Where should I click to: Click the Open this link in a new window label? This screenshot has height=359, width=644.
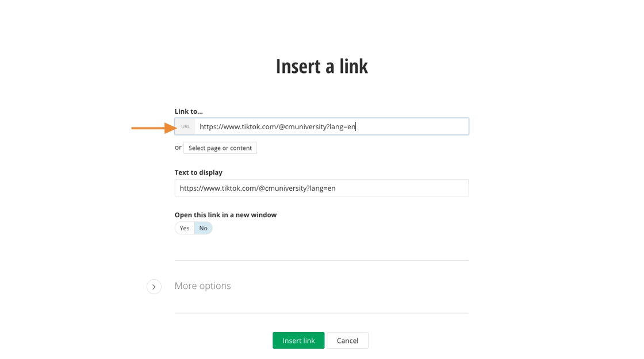225,215
